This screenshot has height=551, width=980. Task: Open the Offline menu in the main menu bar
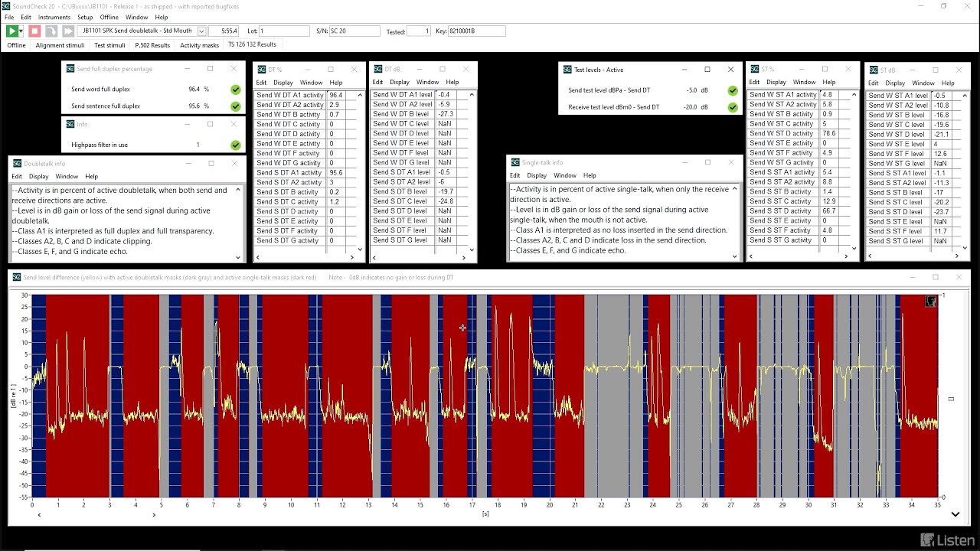pyautogui.click(x=109, y=17)
